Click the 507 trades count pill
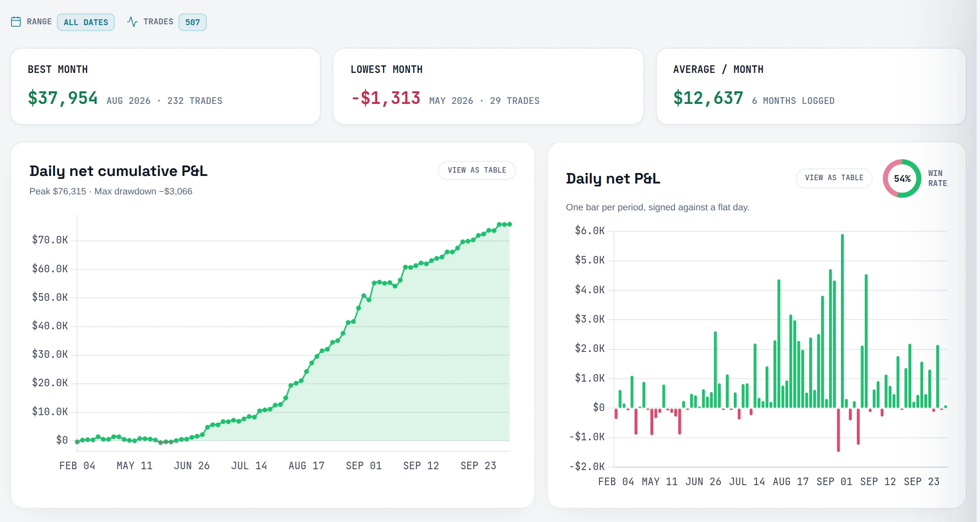Viewport: 980px width, 522px height. [x=193, y=22]
